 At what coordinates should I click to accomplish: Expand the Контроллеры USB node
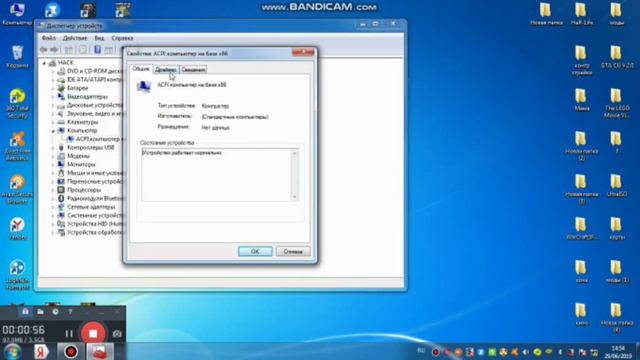coord(53,147)
